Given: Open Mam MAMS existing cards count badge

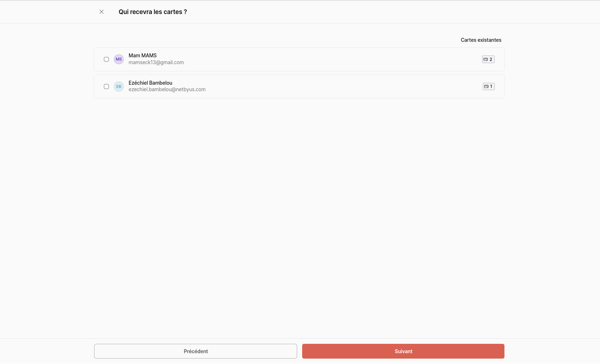Looking at the screenshot, I should (488, 59).
